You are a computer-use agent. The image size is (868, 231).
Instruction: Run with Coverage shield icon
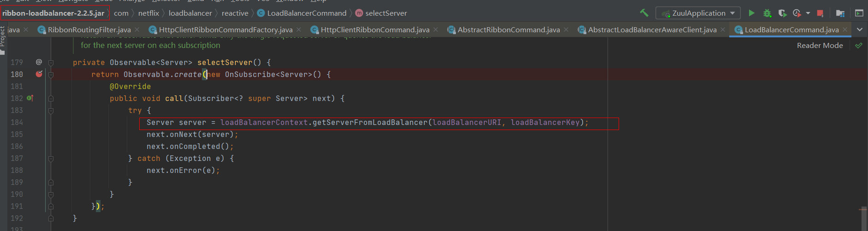[782, 13]
